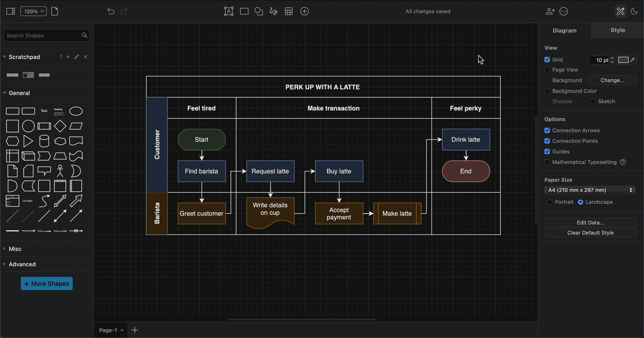Open the A4 paper size dropdown

pyautogui.click(x=590, y=190)
